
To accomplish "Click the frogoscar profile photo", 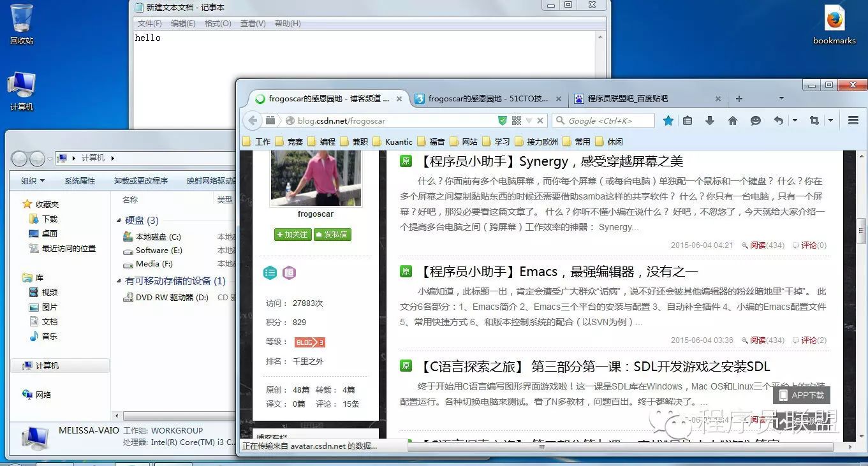I will 316,177.
